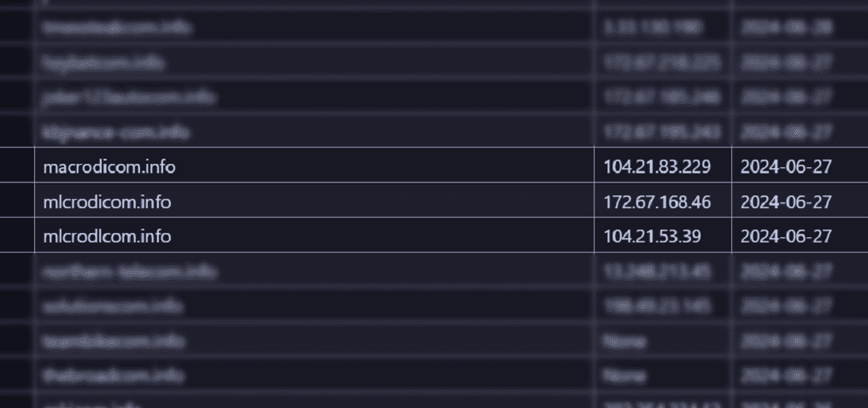Click the empty leading cell before mlcrodlcom.info

(x=16, y=235)
